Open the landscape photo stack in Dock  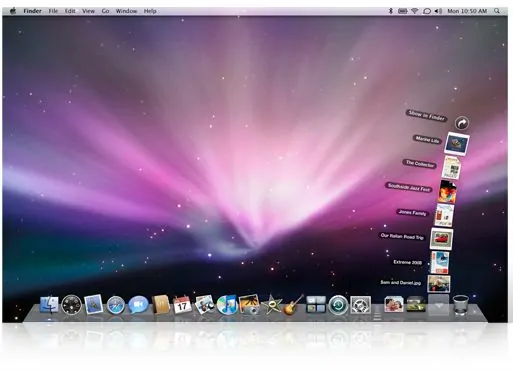[416, 304]
